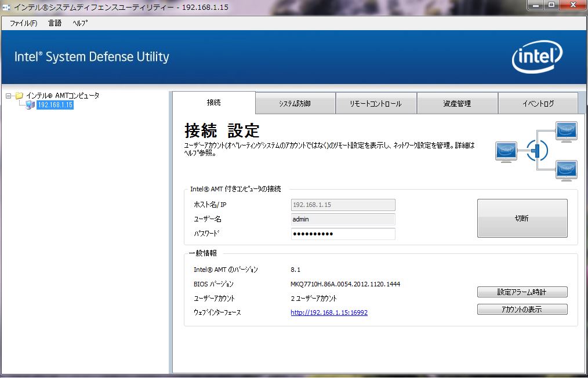Open the http://192.168.1.15:16992 web interface link
The image size is (588, 378).
[x=329, y=312]
